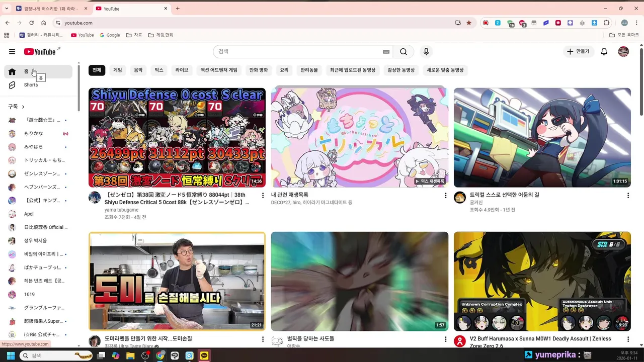Image resolution: width=644 pixels, height=362 pixels.
Task: Click the YouTube logo
Action: pyautogui.click(x=40, y=51)
